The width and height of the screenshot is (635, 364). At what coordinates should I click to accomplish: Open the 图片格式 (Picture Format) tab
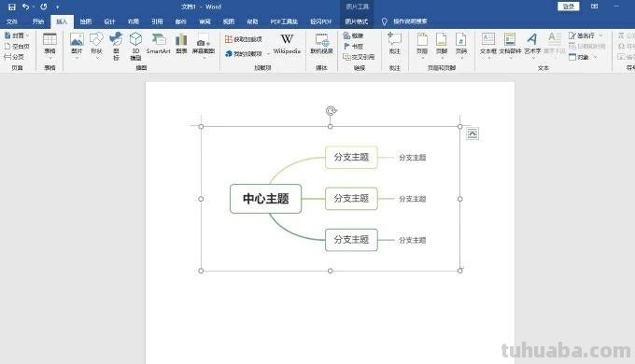357,21
